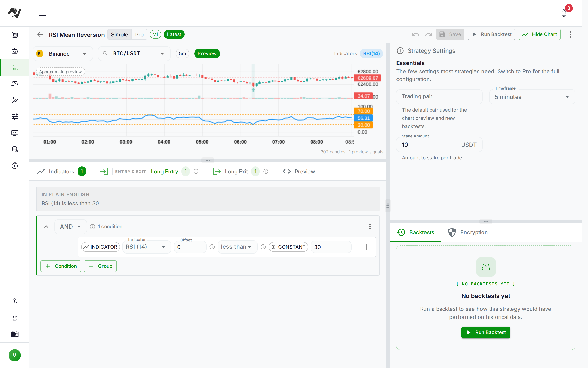
Task: Open the AND logic operator dropdown
Action: click(70, 227)
